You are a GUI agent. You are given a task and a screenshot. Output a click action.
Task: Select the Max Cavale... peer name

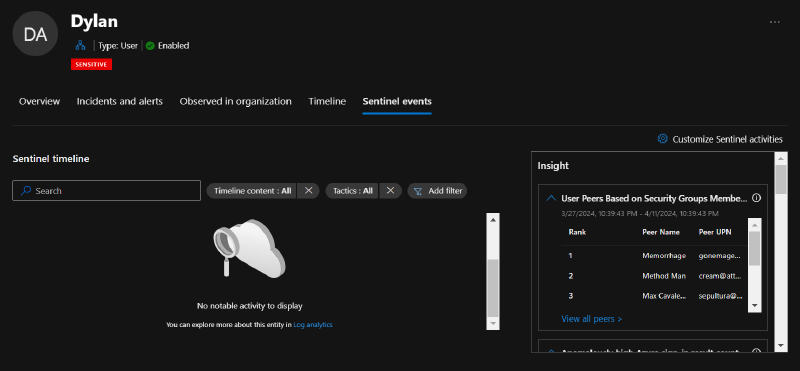[664, 296]
